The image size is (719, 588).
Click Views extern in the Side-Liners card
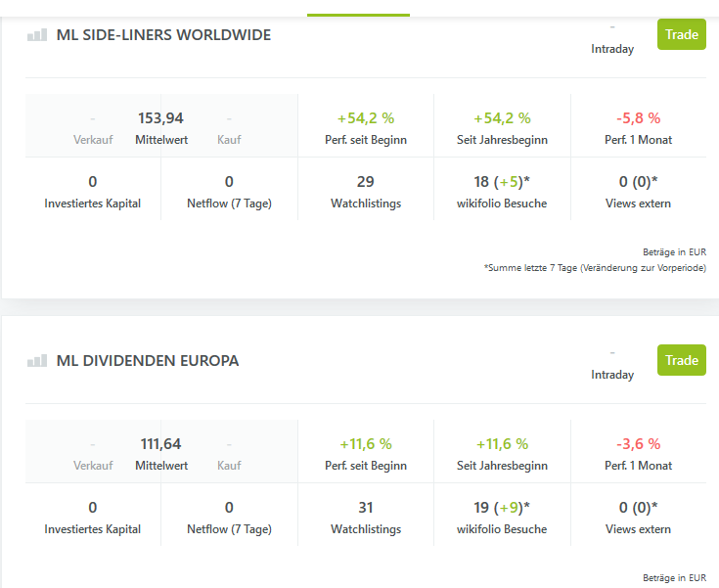(x=638, y=203)
